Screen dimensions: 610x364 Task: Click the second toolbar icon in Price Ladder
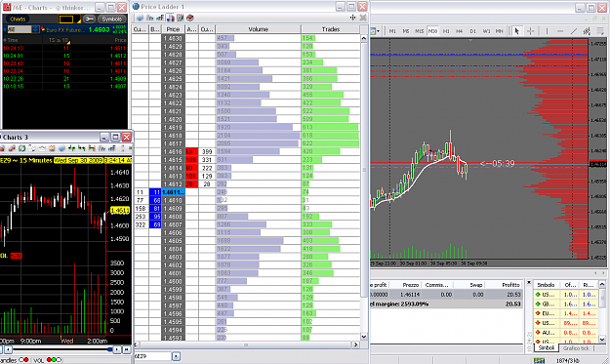point(149,18)
